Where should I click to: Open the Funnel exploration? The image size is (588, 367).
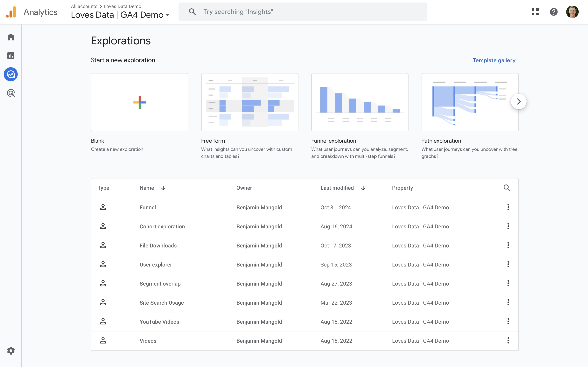coord(148,207)
